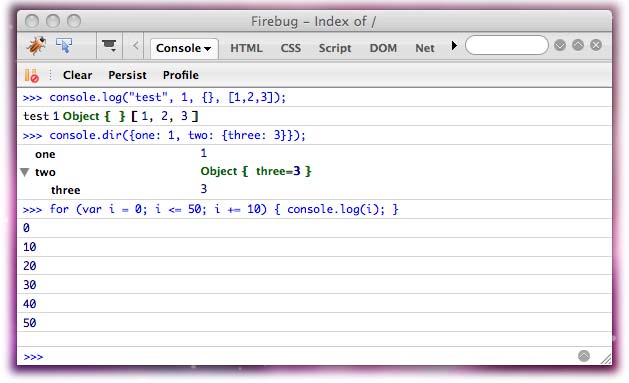Screen dimensions: 629x383
Task: Activate the element inspector arrow icon
Action: (64, 46)
